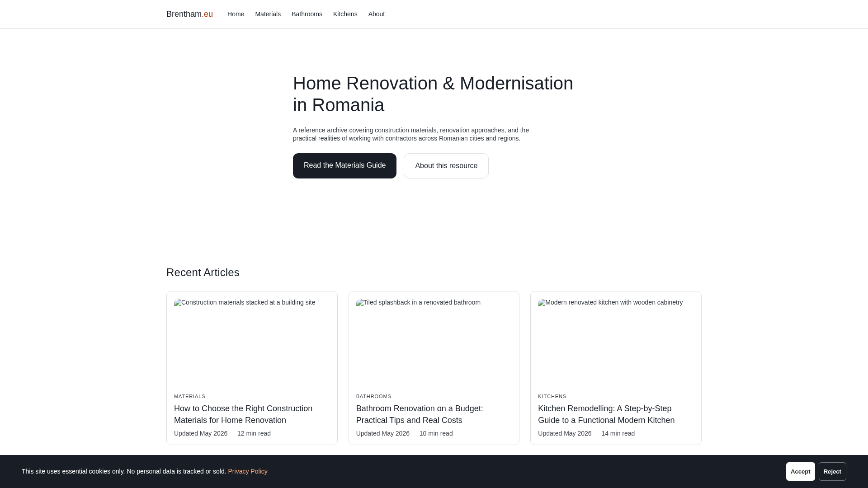This screenshot has width=868, height=488.
Task: Open Kitchen Remodelling Step-by-Step Guide article
Action: [x=606, y=414]
